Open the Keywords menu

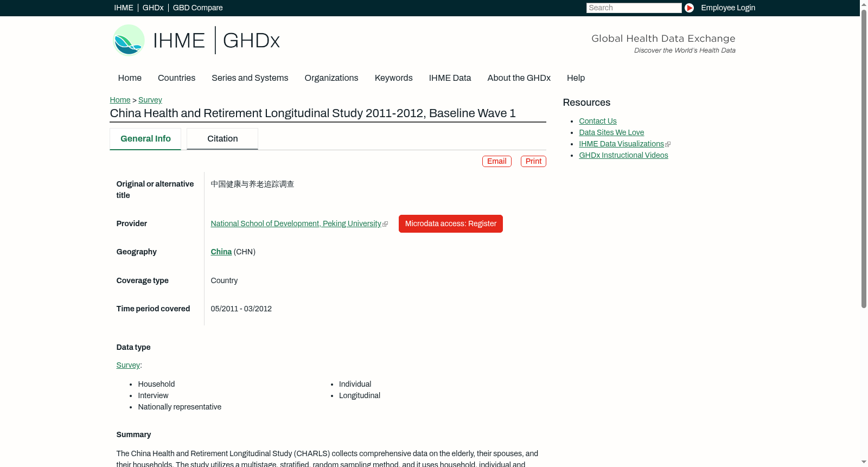click(x=394, y=78)
